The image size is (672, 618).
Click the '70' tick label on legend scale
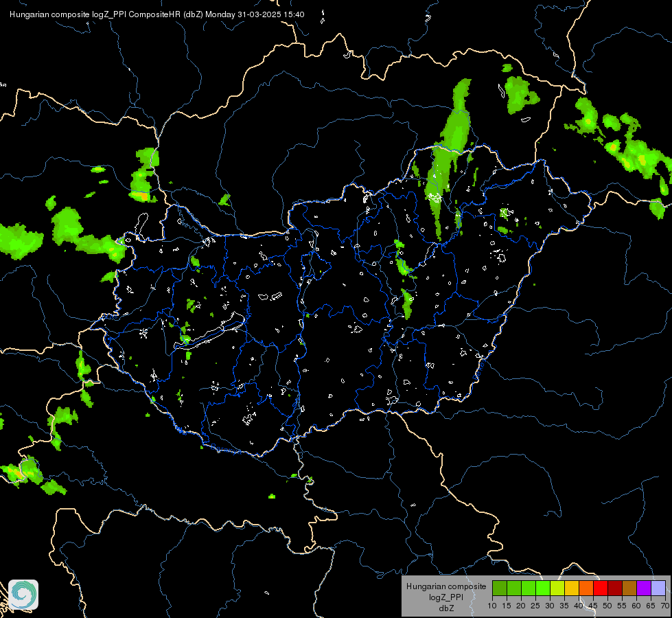(665, 606)
